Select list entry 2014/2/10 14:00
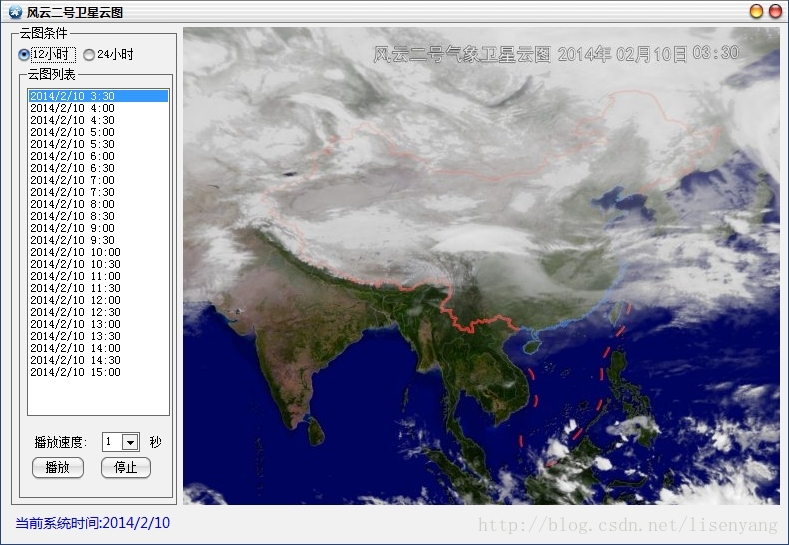The image size is (789, 545). [98, 348]
